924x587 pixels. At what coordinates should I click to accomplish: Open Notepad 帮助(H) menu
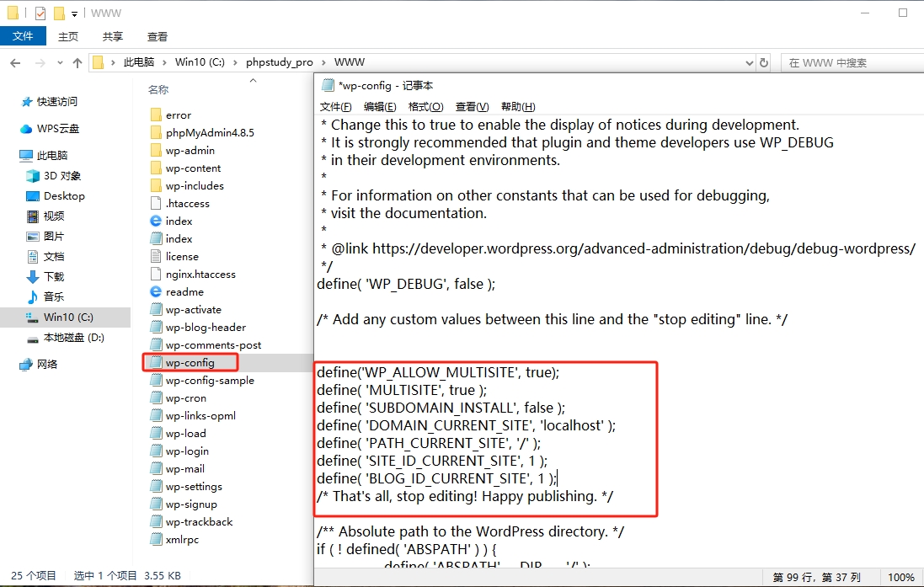518,107
